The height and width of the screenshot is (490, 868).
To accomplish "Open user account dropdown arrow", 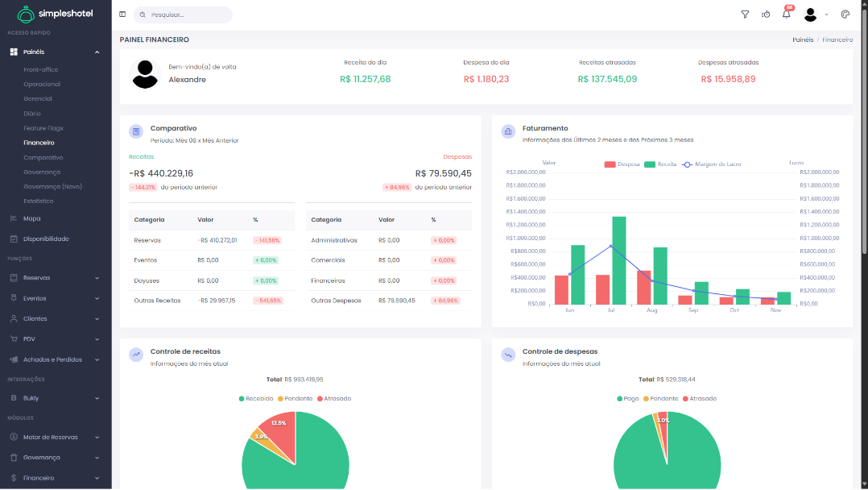I will tap(826, 15).
